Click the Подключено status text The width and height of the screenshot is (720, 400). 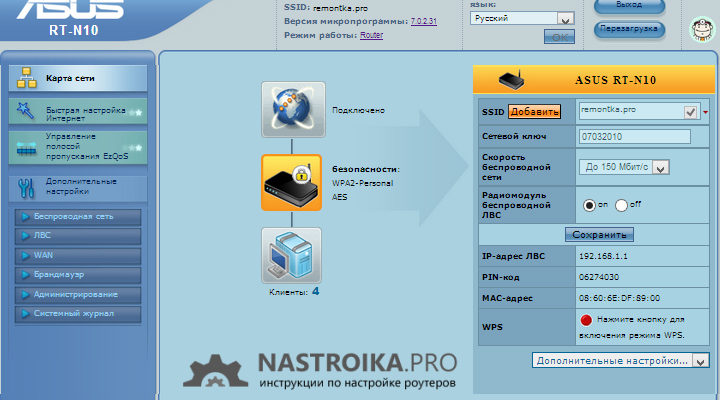point(358,111)
